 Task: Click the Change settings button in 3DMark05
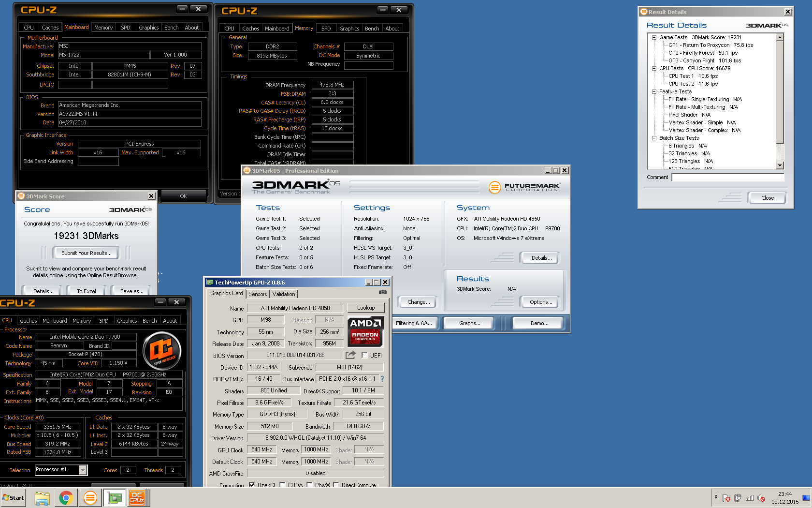419,302
